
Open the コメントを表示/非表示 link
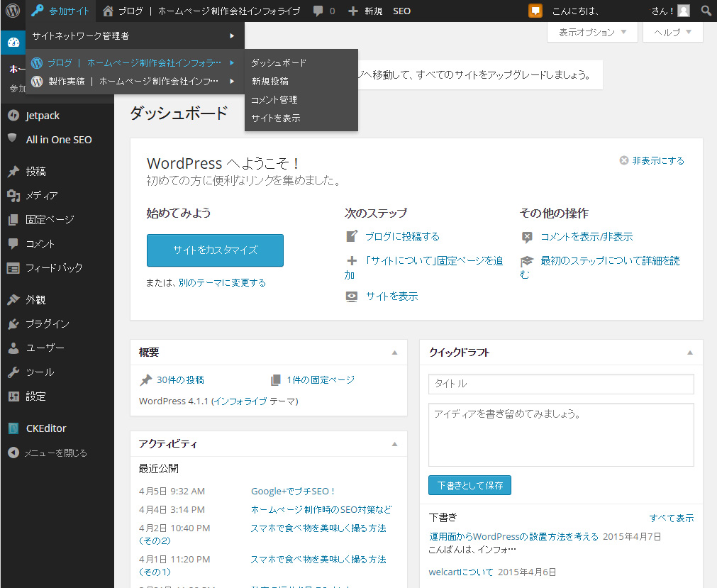587,236
